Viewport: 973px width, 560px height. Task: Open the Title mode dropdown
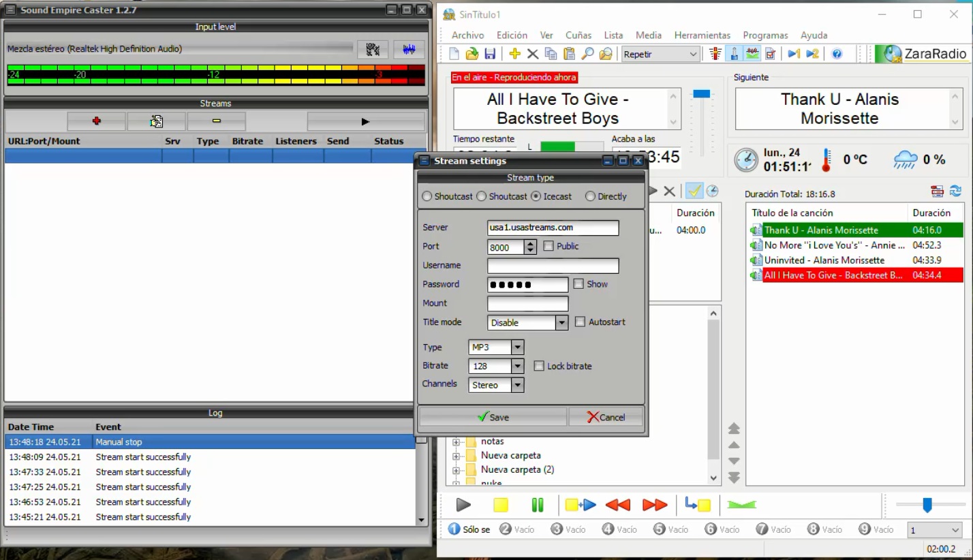(561, 322)
